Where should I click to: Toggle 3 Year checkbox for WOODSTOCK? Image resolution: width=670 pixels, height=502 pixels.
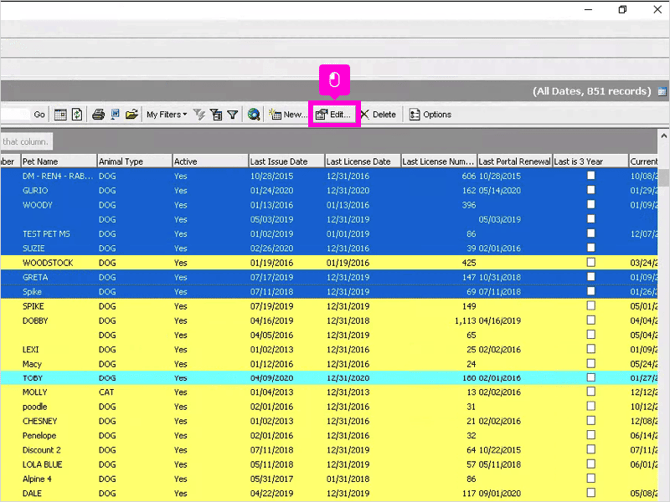(591, 262)
